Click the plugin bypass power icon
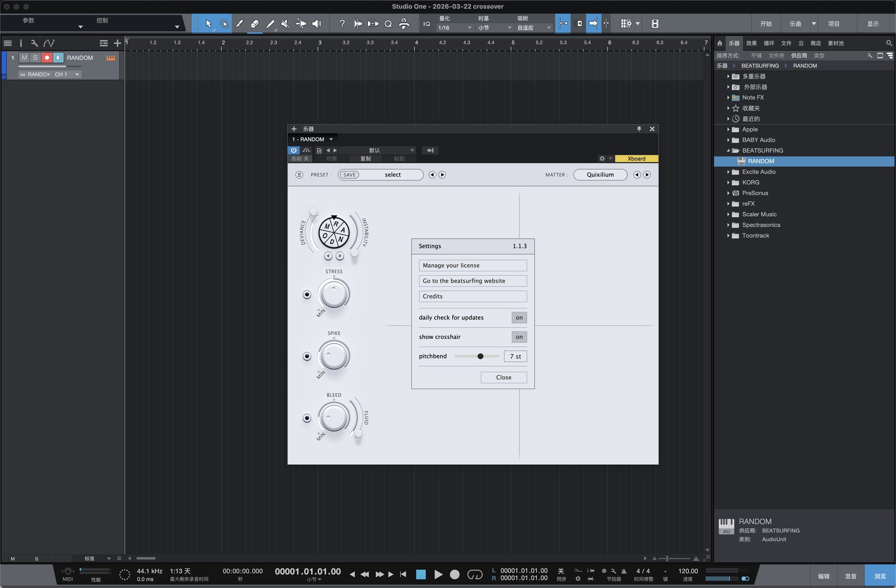 pos(294,150)
